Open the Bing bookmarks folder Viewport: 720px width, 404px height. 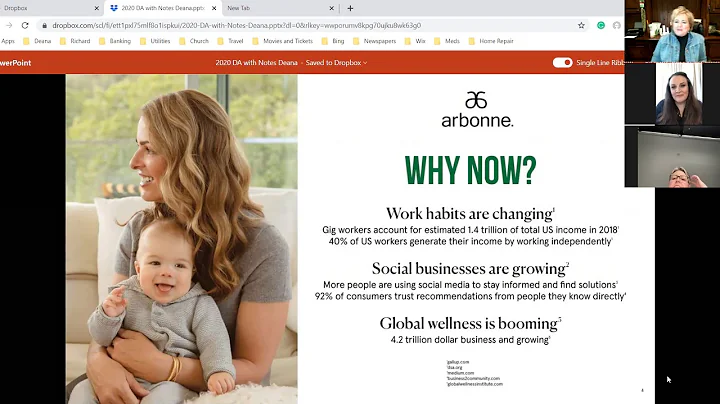click(333, 41)
